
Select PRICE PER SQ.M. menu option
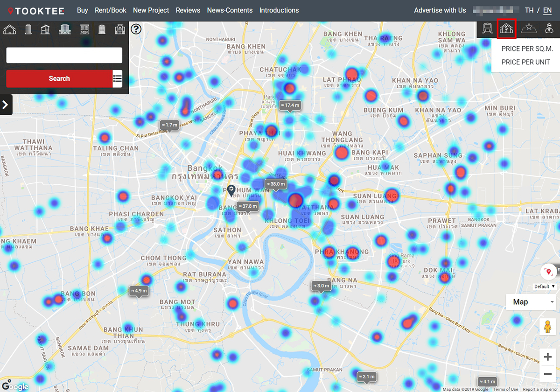click(527, 49)
